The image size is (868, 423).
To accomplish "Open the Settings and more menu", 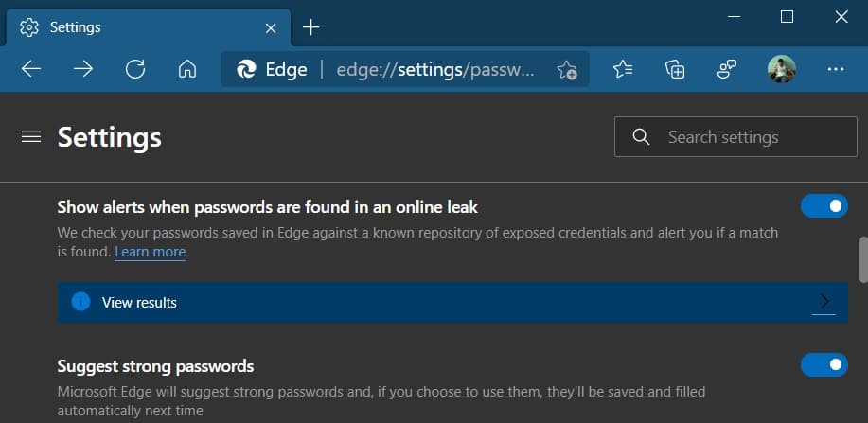I will tap(835, 69).
